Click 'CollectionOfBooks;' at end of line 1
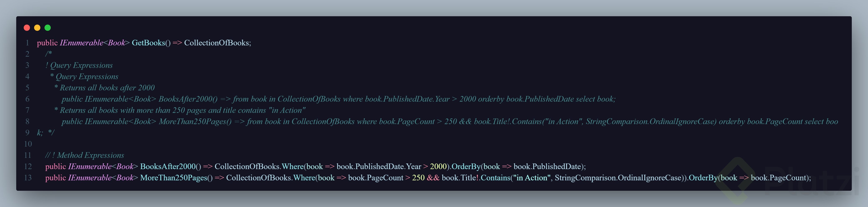The image size is (868, 207). pyautogui.click(x=218, y=43)
